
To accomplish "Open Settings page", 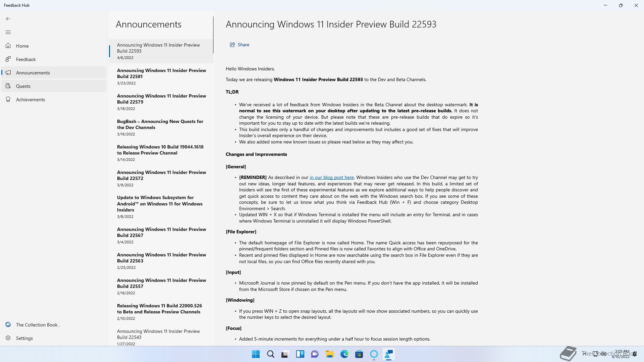I will coord(54,338).
